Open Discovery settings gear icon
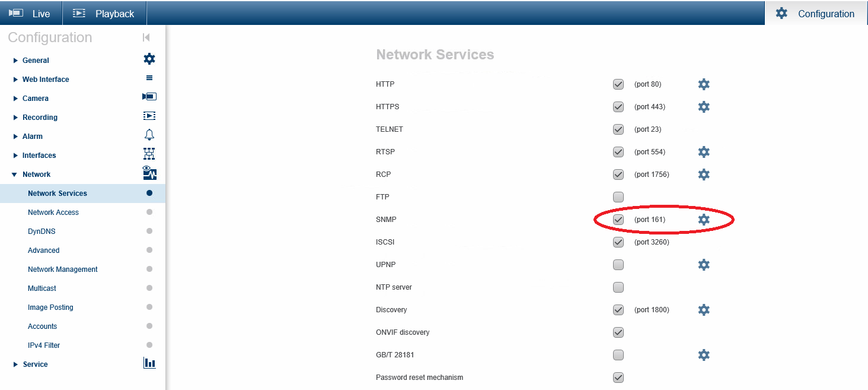This screenshot has width=868, height=390. click(x=704, y=310)
